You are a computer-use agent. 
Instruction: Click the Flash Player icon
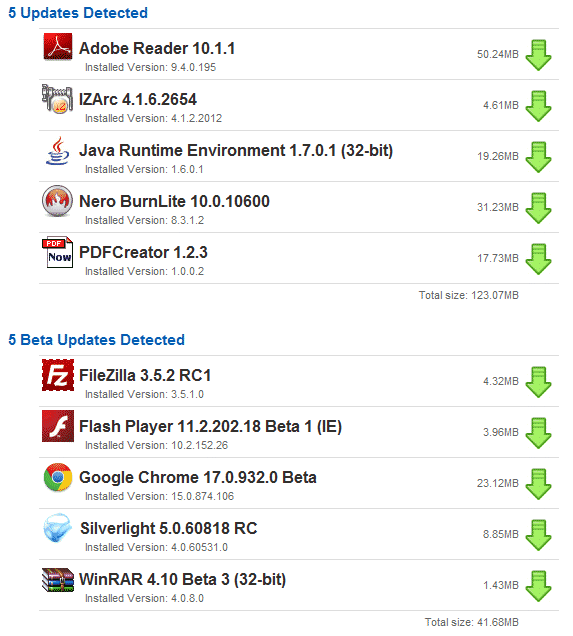point(58,426)
